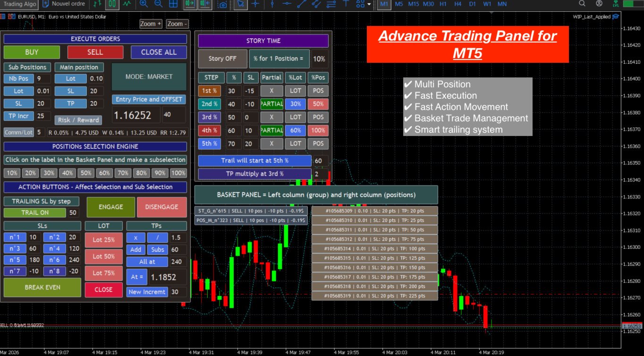The height and width of the screenshot is (356, 644).
Task: Select the line chart type icon
Action: (127, 4)
